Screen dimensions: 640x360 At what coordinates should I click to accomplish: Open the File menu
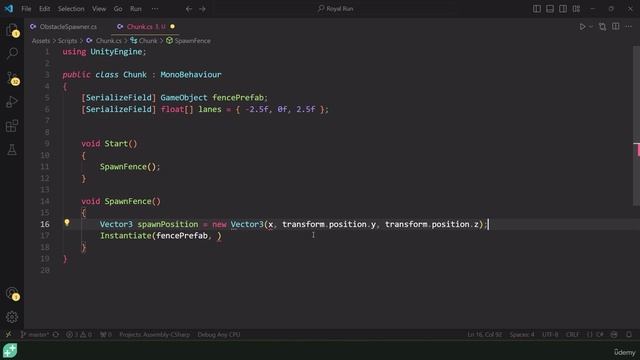[x=26, y=9]
